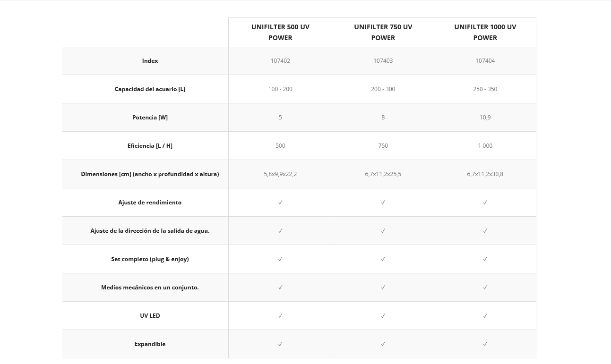Select the 6,7x11,2x30,8 dimensions cell
Image resolution: width=611 pixels, height=364 pixels.
pyautogui.click(x=485, y=174)
